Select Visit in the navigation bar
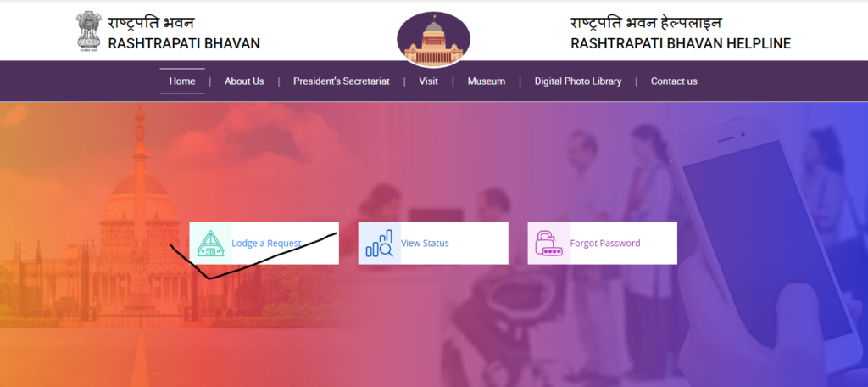 428,81
